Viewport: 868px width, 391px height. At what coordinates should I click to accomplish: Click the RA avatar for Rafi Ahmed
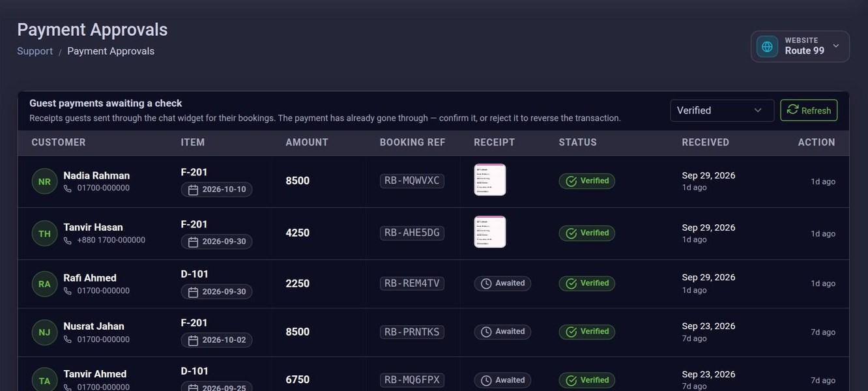44,284
